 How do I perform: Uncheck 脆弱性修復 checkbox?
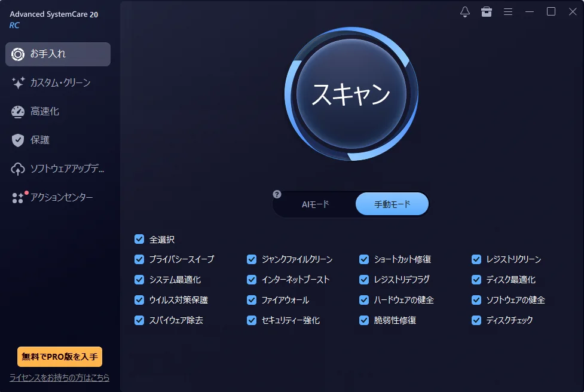[x=364, y=320]
